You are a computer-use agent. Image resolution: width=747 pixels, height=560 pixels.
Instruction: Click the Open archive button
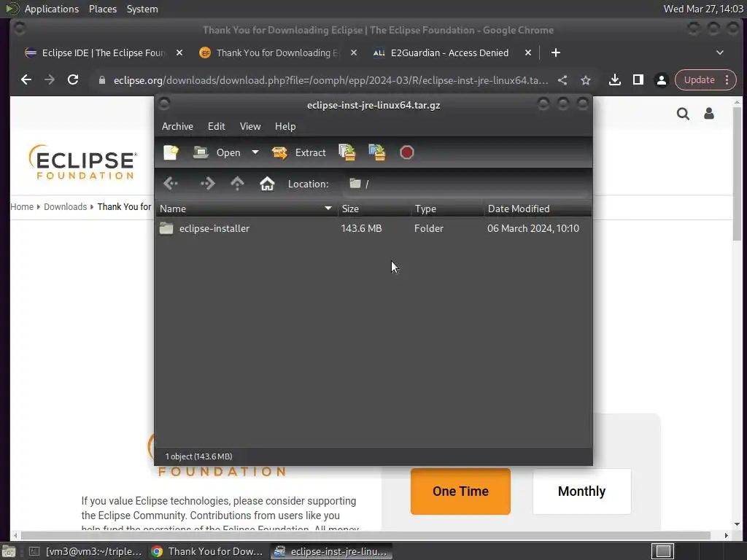pos(217,152)
